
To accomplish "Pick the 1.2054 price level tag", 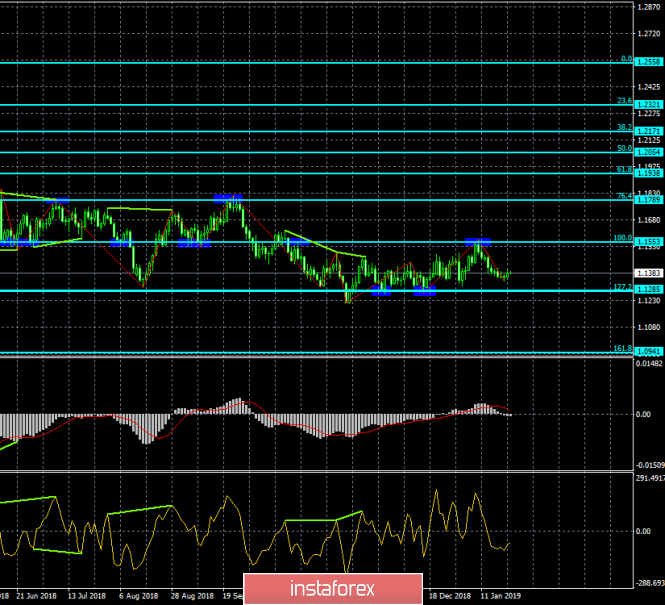I will [x=648, y=152].
